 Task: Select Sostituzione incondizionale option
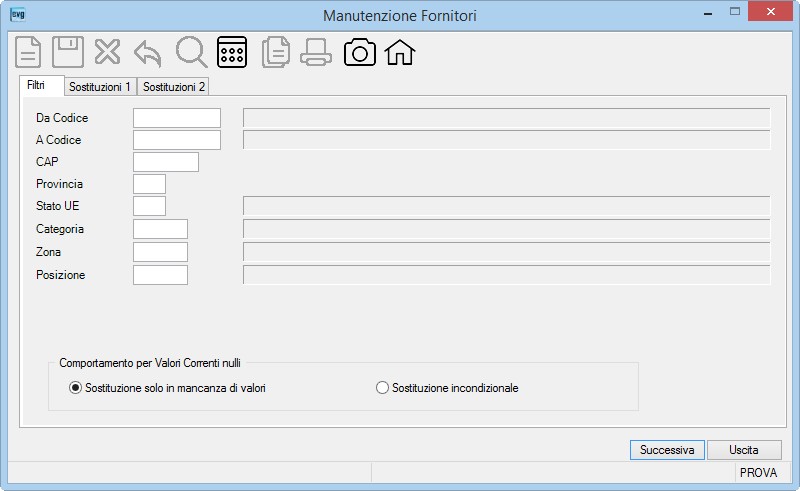pyautogui.click(x=447, y=388)
